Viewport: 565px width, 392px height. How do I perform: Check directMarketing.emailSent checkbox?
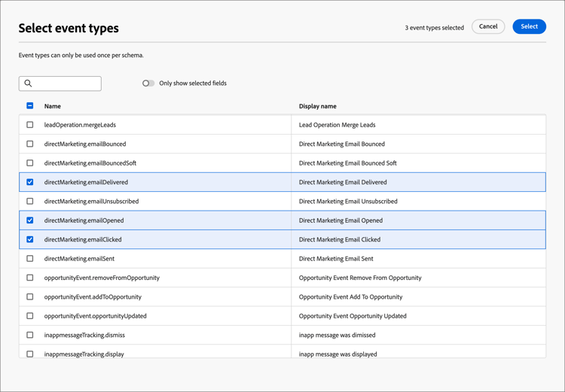(x=30, y=259)
